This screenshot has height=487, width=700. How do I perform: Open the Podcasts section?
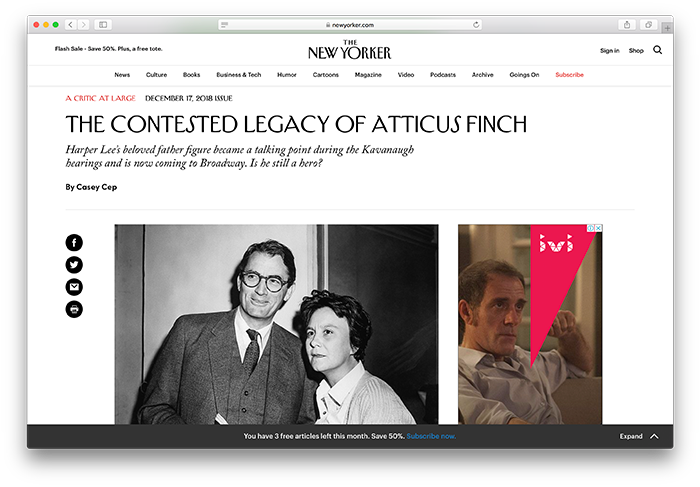(x=443, y=75)
